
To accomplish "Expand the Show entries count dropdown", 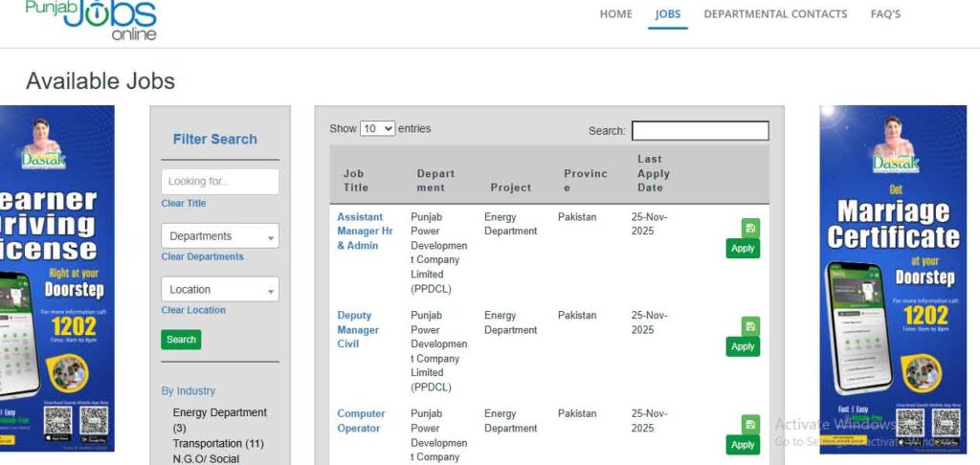I will [x=377, y=128].
